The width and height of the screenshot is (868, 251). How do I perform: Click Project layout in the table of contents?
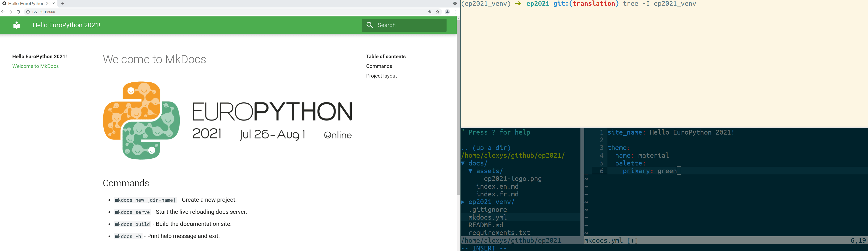tap(381, 76)
